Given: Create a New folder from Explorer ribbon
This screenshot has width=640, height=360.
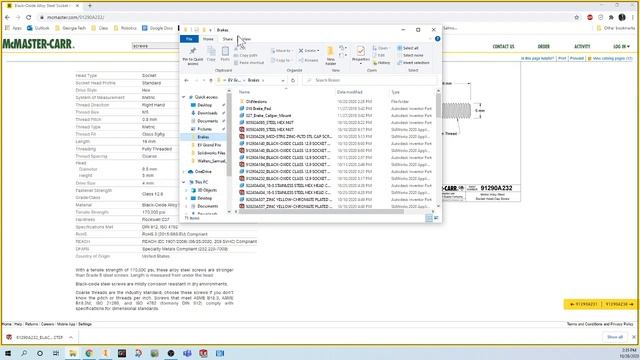Looking at the screenshot, I should (330, 56).
